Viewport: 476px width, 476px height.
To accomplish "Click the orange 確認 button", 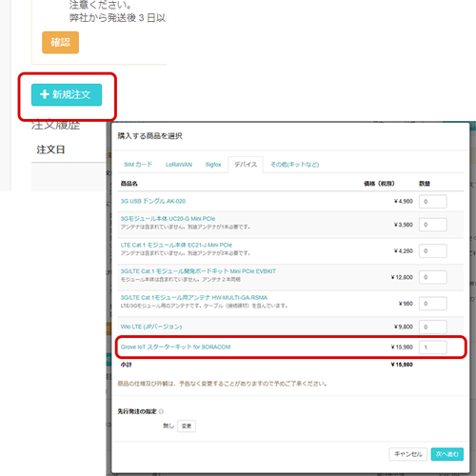I will tap(60, 42).
